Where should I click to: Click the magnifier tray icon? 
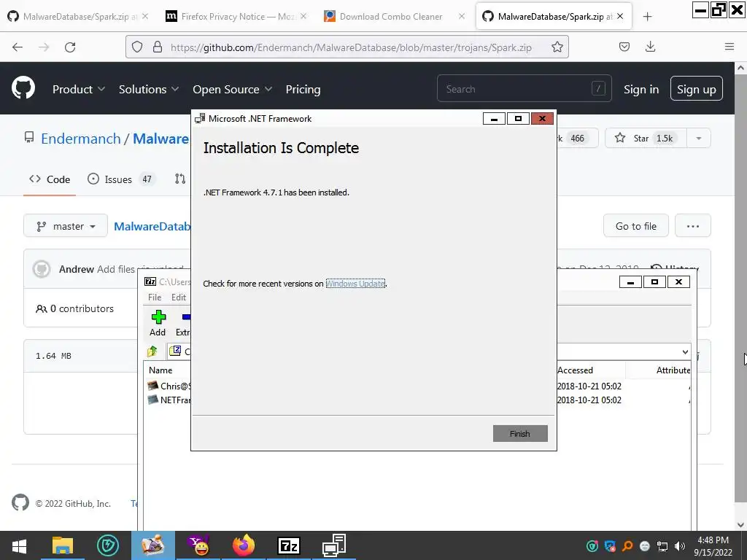tap(627, 546)
